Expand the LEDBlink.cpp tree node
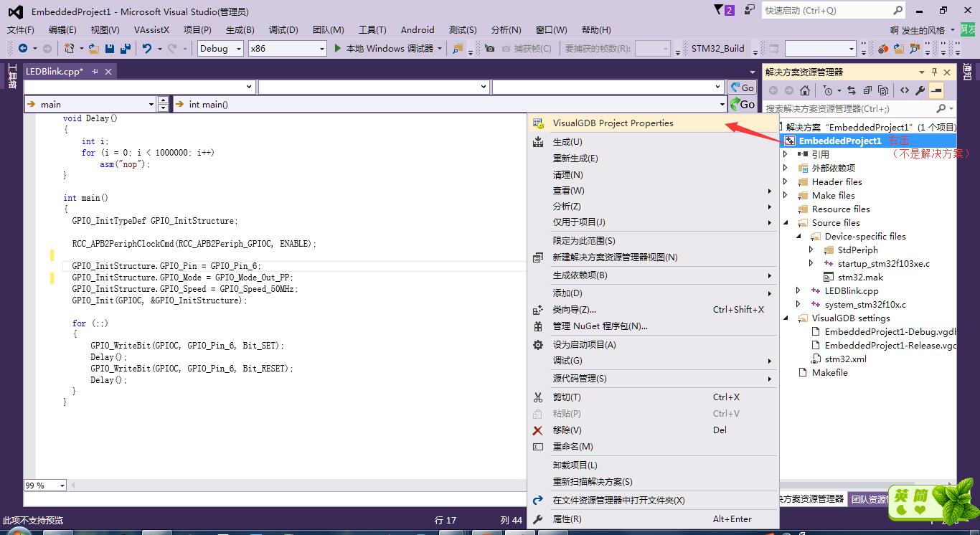 tap(798, 291)
